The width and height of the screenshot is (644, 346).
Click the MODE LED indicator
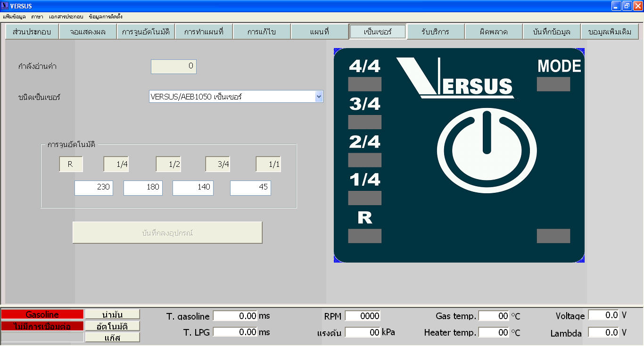tap(553, 84)
